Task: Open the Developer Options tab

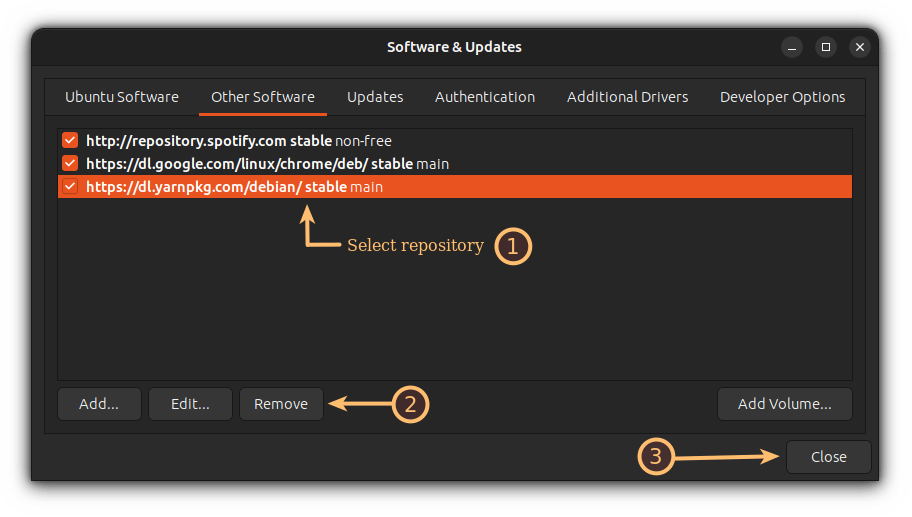Action: (x=782, y=97)
